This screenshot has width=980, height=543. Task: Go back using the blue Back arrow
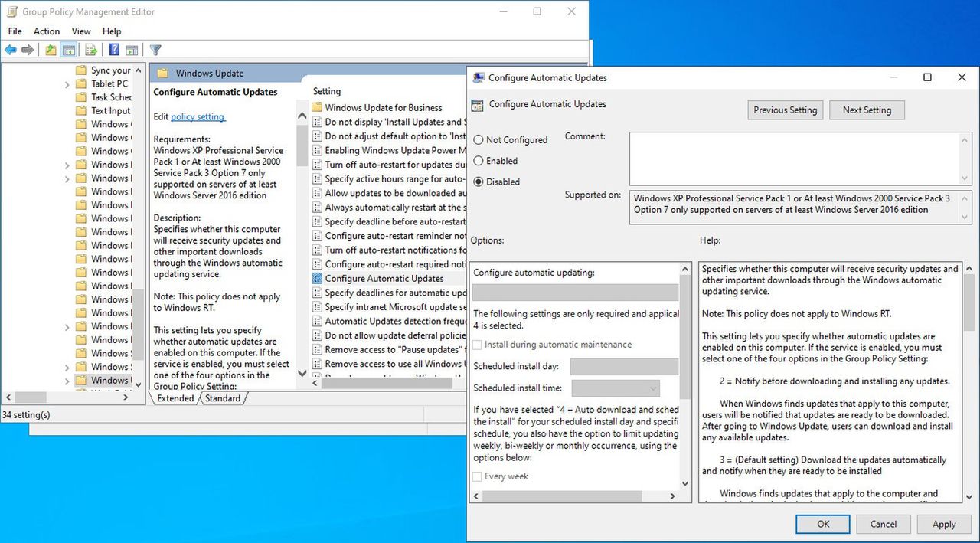11,50
